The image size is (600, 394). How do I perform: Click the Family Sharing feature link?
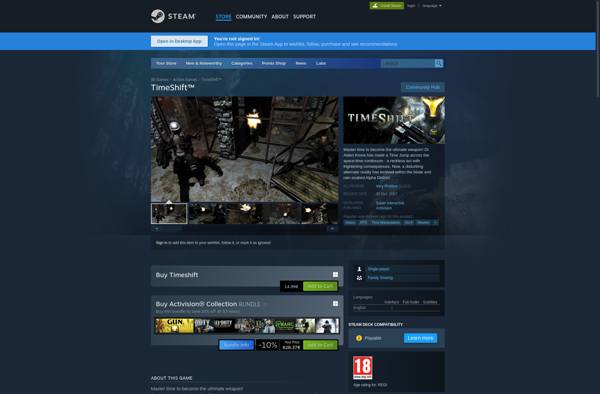tap(380, 278)
